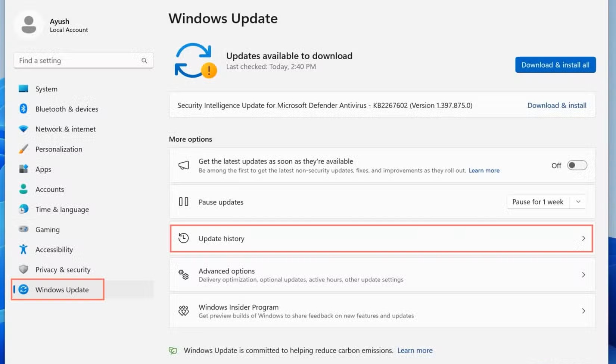Select the Gaming controller icon

[23, 229]
